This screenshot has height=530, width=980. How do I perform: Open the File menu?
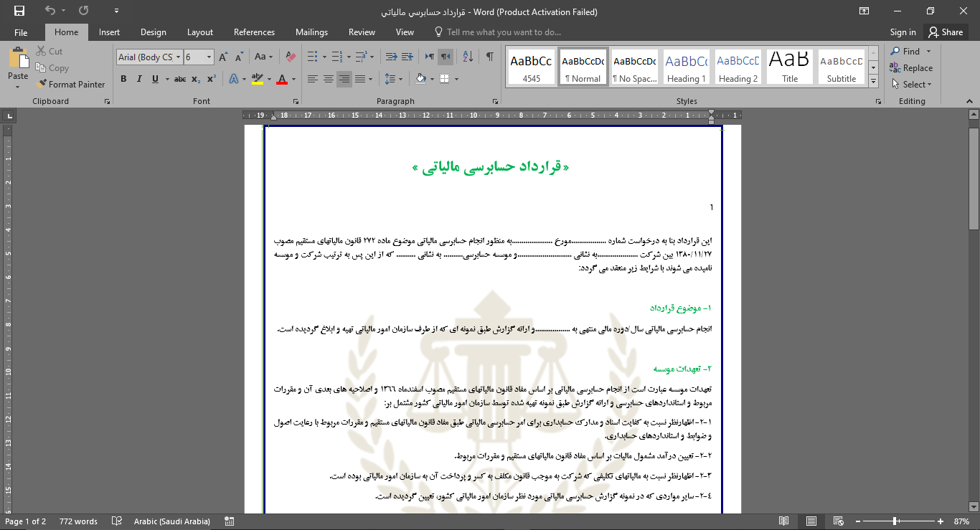click(x=21, y=32)
